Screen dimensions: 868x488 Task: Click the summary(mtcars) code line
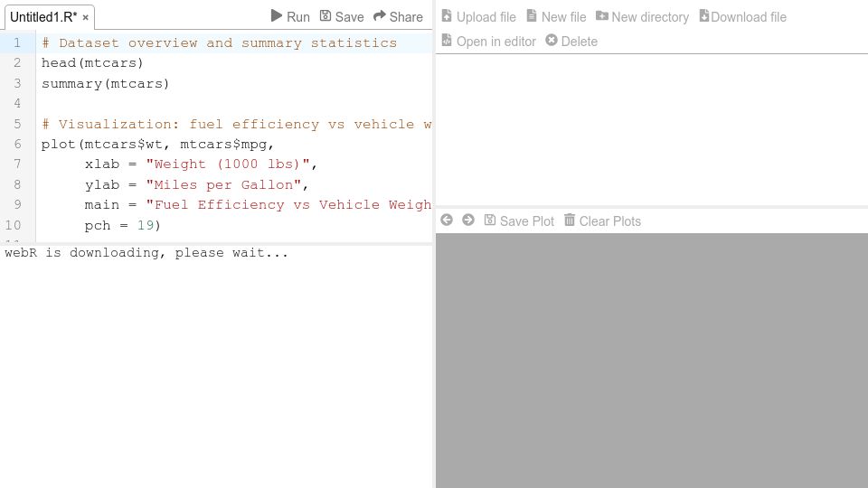coord(105,83)
